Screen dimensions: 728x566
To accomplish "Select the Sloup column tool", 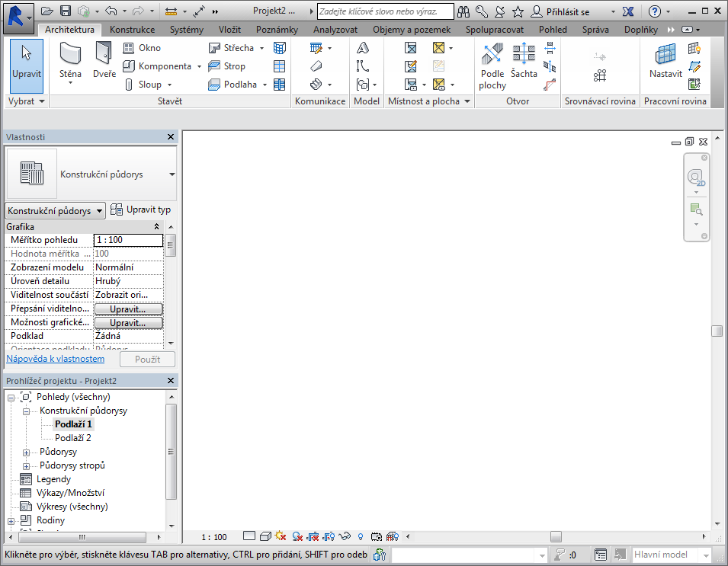I will point(143,85).
